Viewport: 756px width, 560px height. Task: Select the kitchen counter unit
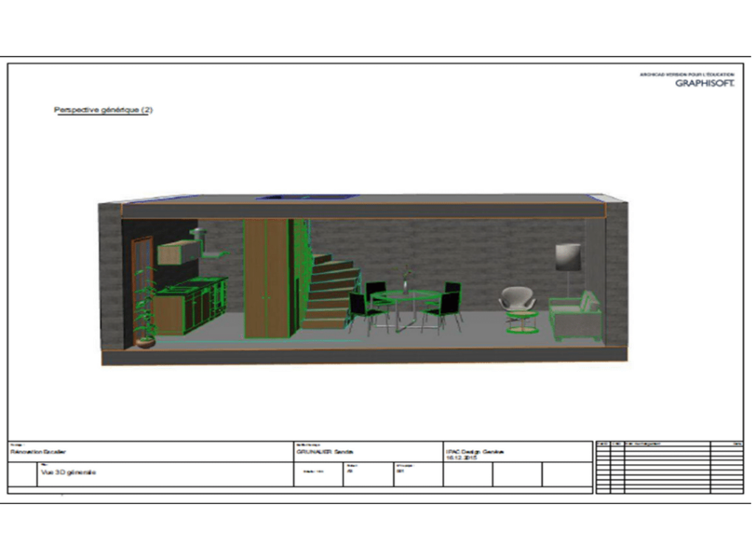(x=189, y=305)
